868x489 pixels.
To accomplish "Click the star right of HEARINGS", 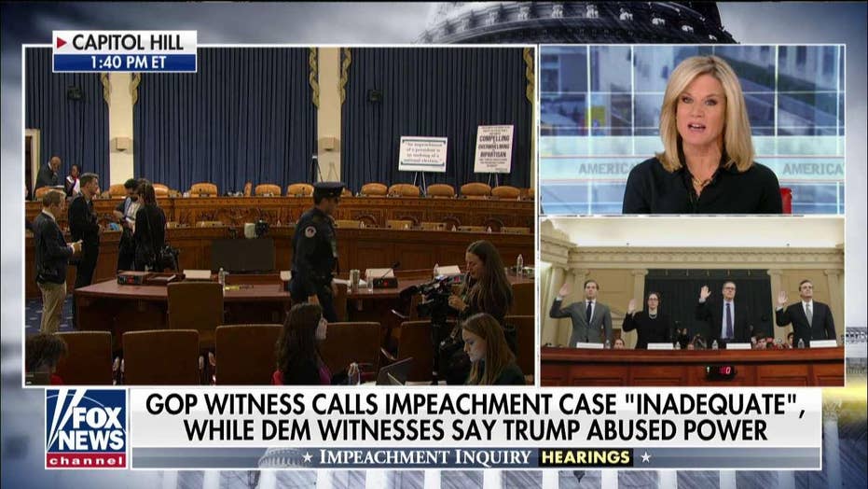I will click(645, 457).
